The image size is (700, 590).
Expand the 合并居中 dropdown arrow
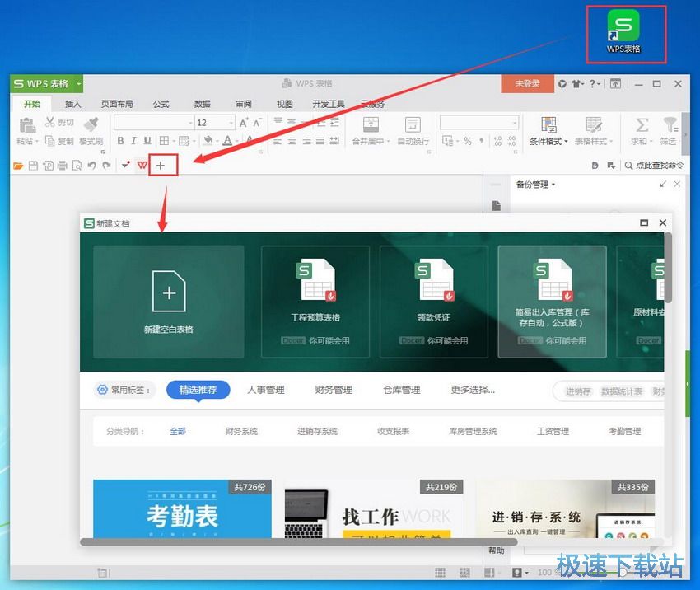[x=389, y=142]
